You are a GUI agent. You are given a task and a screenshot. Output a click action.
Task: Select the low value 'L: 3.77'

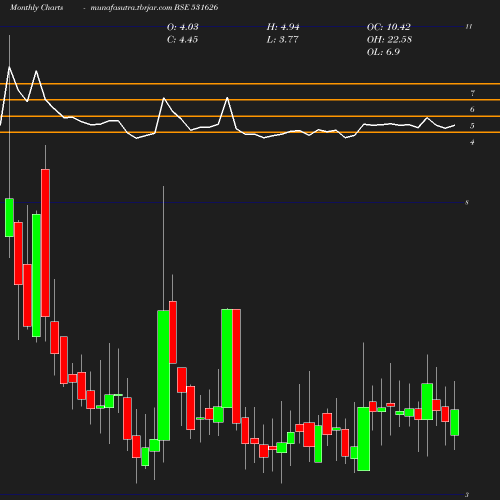(x=282, y=39)
